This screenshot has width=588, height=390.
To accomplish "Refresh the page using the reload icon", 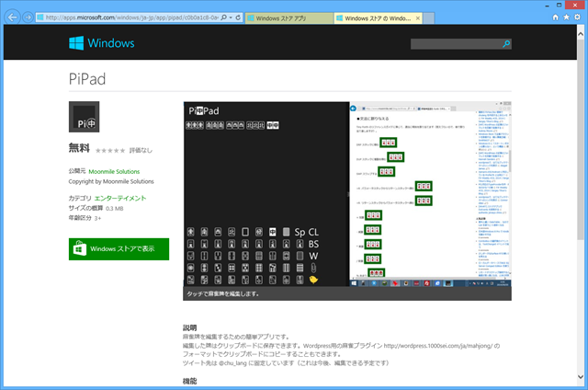I will click(x=238, y=17).
